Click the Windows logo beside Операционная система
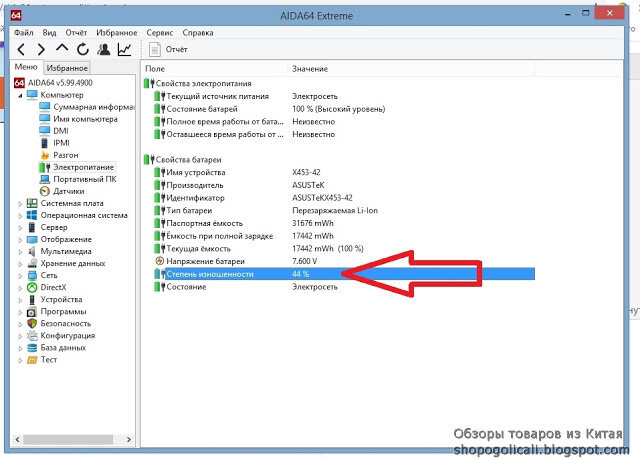 [32, 215]
